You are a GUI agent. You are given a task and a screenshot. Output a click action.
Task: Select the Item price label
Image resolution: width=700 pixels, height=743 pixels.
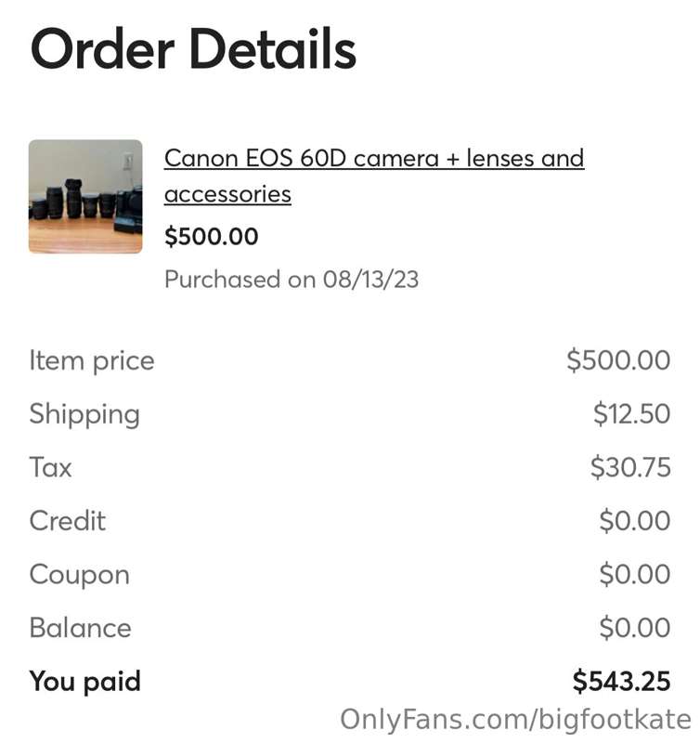pos(92,361)
